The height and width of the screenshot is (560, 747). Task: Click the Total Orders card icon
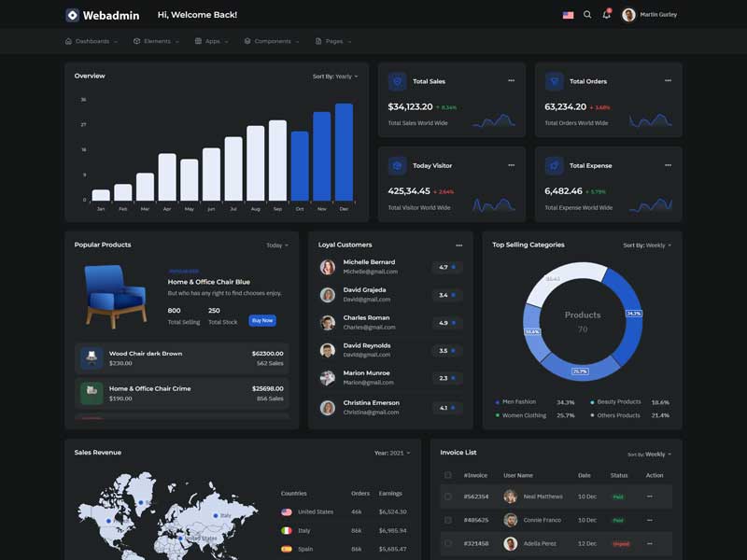[554, 81]
